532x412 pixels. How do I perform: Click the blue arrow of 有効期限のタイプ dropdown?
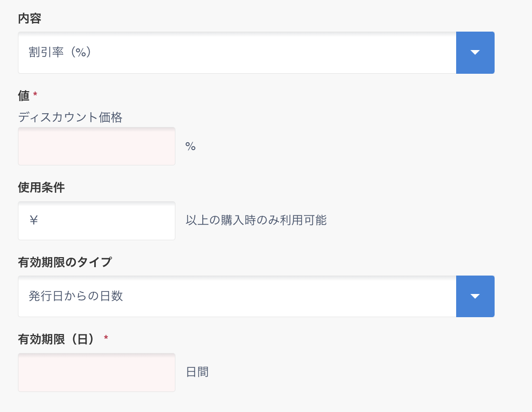point(475,296)
